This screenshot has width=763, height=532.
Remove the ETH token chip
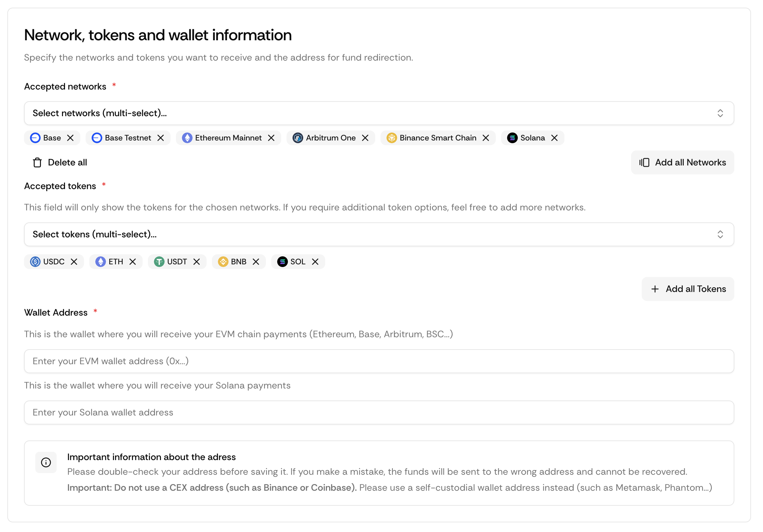(x=133, y=262)
